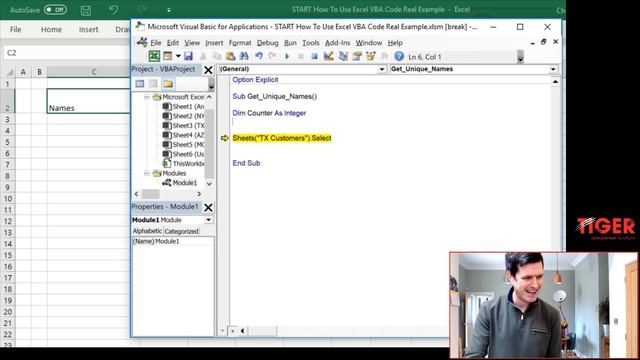This screenshot has height=360, width=640.
Task: Open the File menu in VBA editor
Action: 156,43
